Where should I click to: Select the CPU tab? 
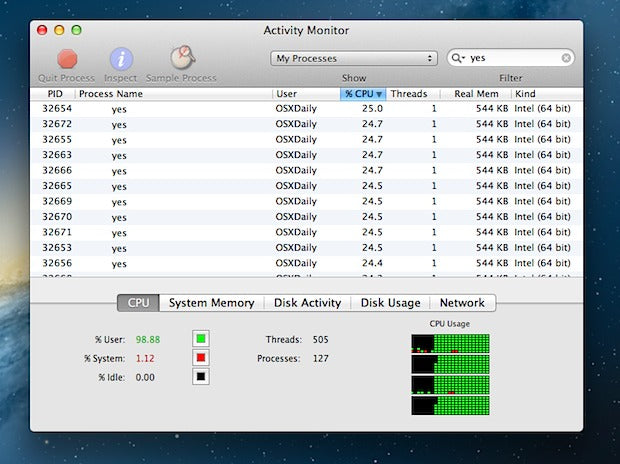tap(138, 303)
